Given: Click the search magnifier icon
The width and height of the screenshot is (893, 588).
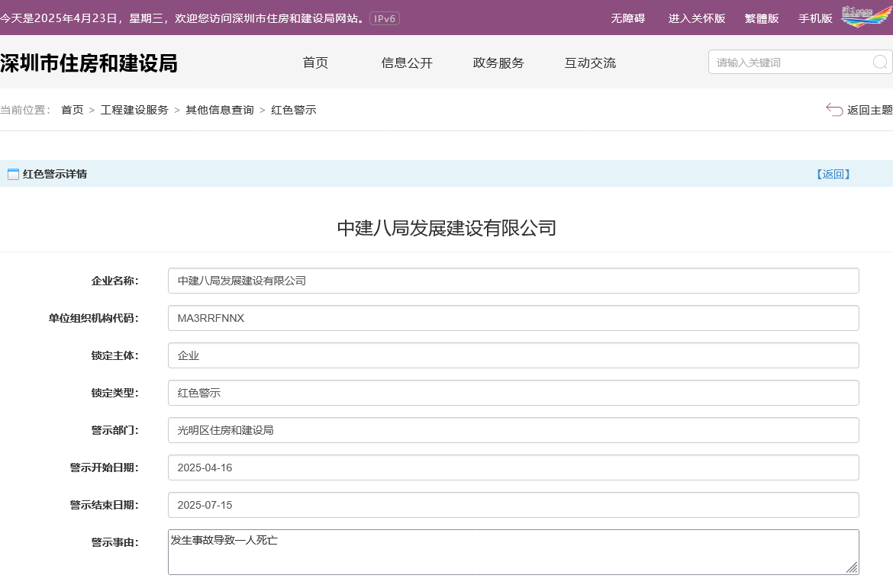Looking at the screenshot, I should tap(879, 63).
